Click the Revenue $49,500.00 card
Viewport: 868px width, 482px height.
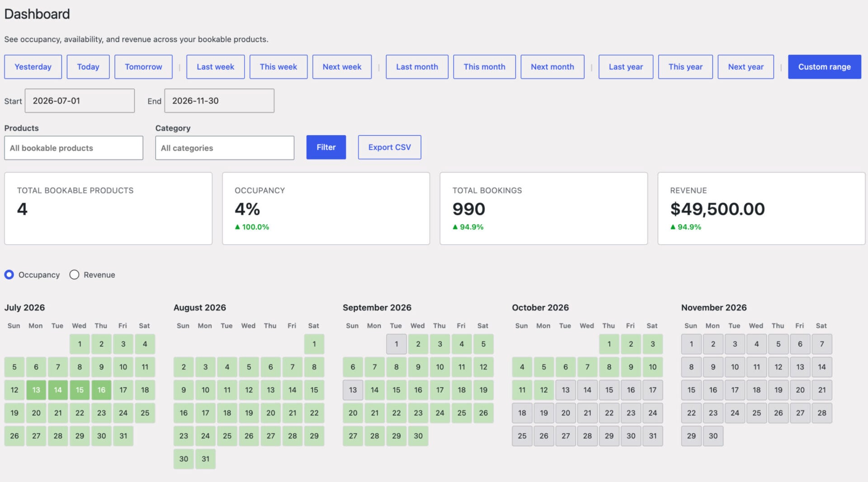(761, 208)
